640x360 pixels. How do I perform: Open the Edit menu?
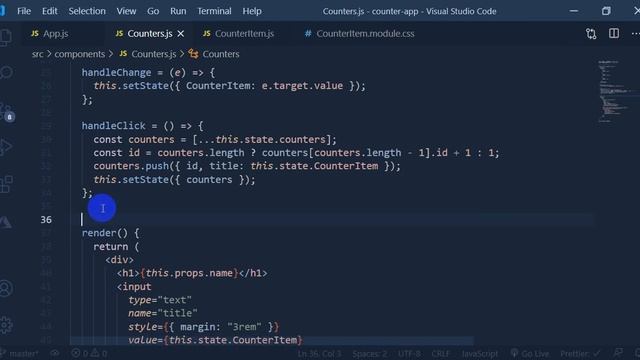[49, 11]
